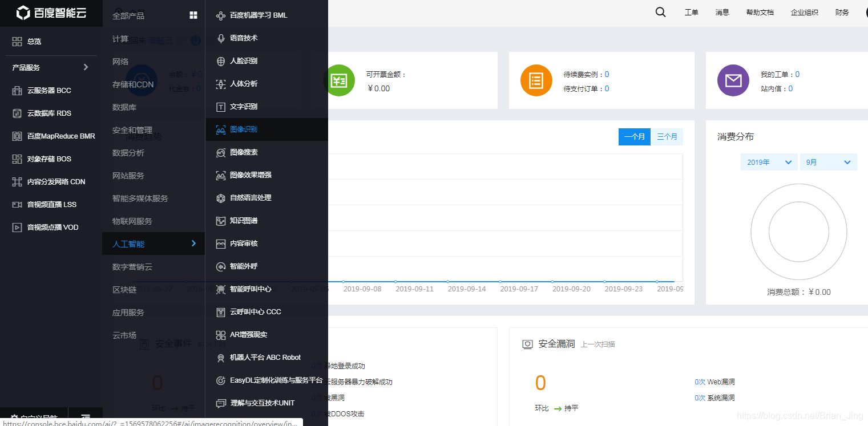This screenshot has width=868, height=426.
Task: Select the 区块链 category
Action: (124, 290)
